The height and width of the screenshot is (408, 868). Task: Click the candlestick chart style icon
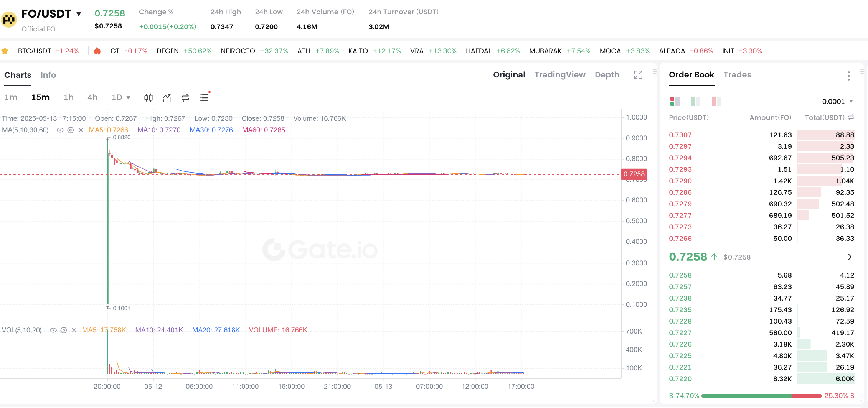click(149, 98)
